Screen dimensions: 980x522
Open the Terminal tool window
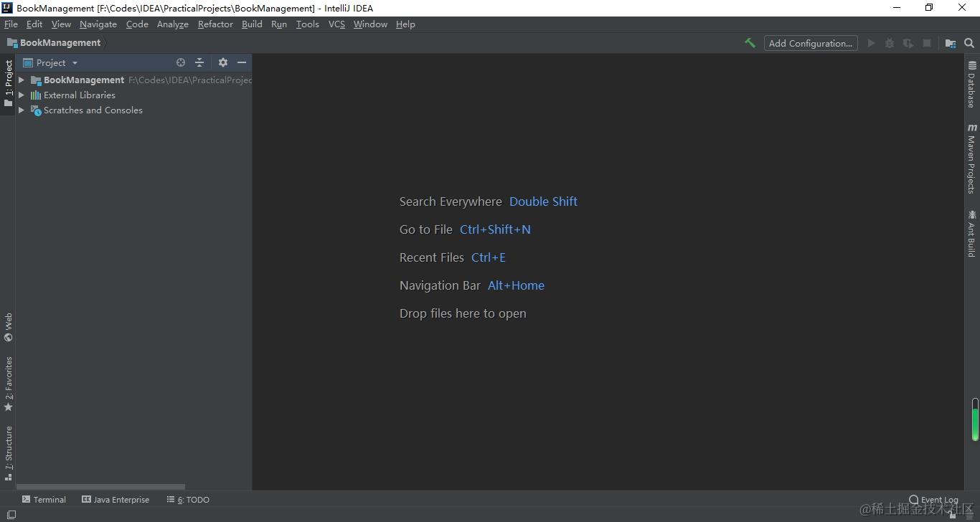click(x=44, y=500)
